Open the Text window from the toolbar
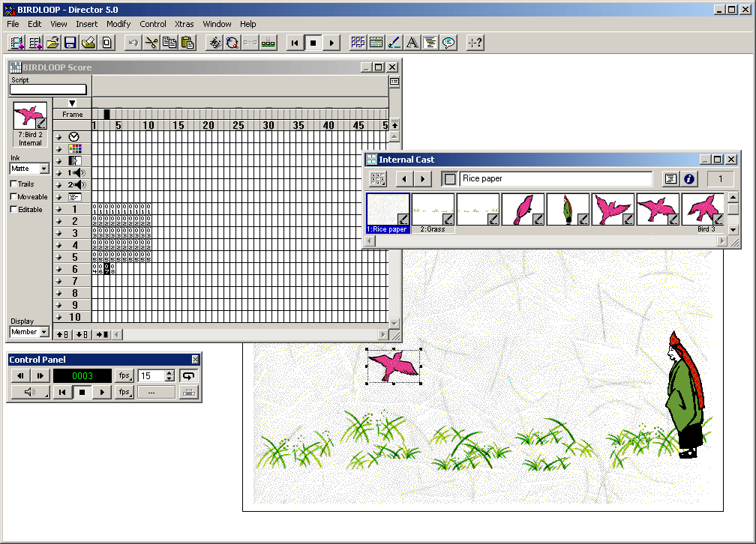This screenshot has height=544, width=756. click(412, 43)
